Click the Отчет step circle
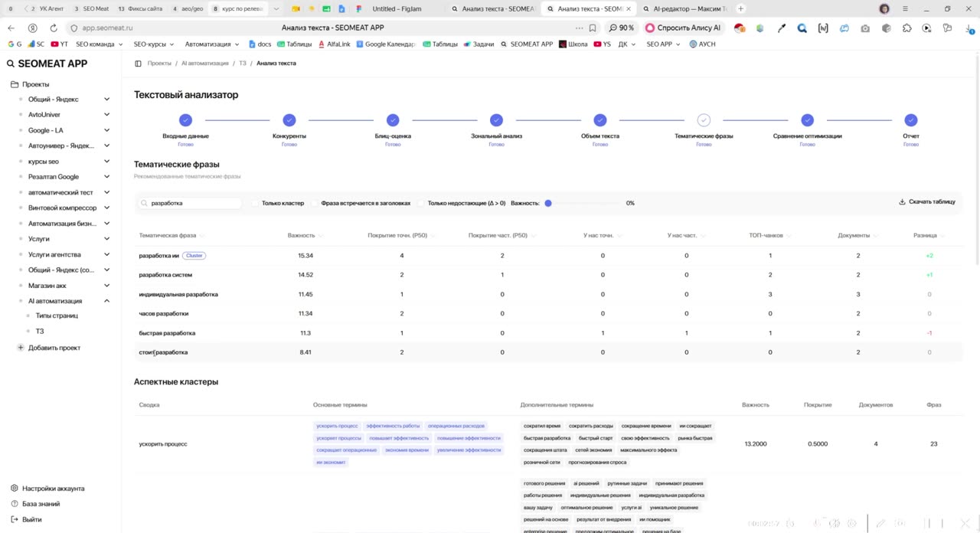This screenshot has width=980, height=533. point(910,120)
